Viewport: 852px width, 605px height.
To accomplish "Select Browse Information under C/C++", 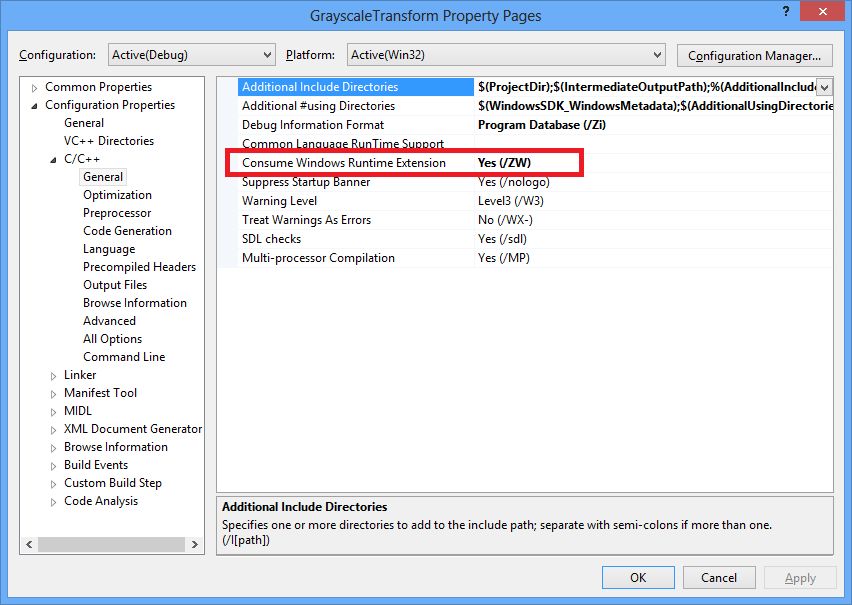I will (135, 302).
